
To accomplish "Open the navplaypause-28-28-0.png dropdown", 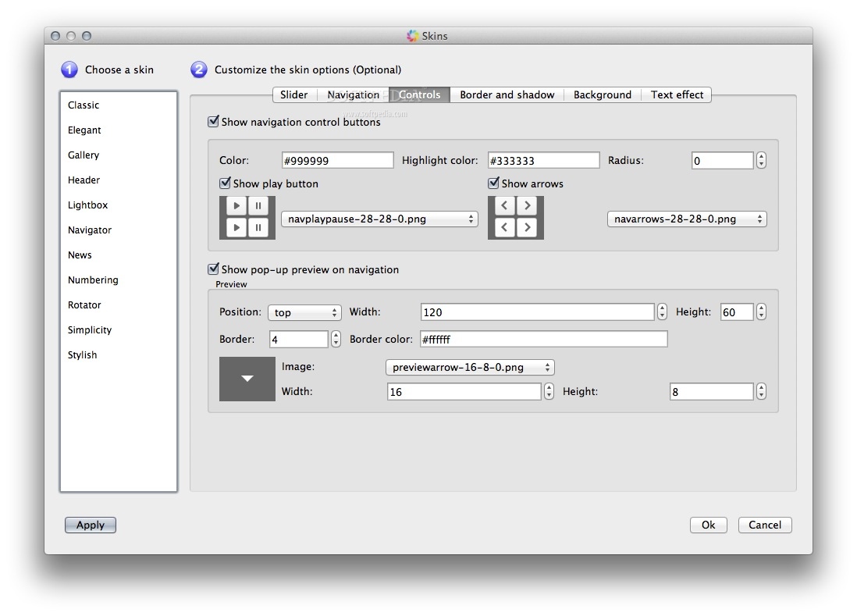I will pos(379,219).
